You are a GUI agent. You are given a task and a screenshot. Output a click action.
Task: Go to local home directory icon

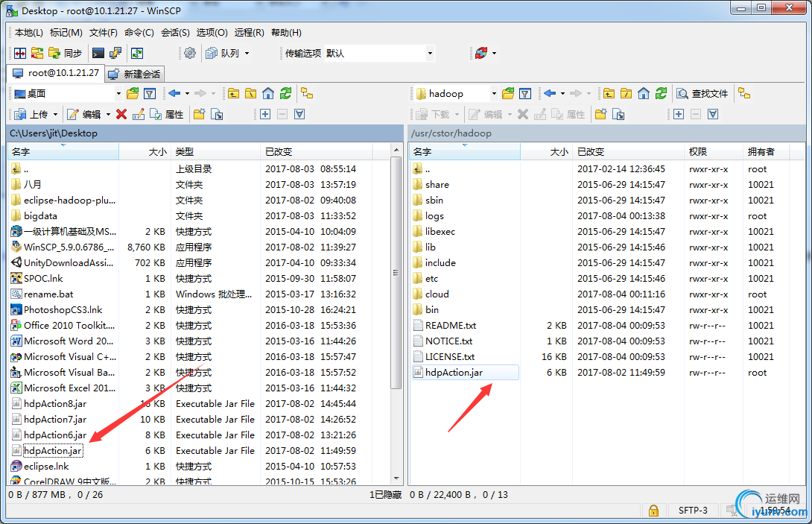(x=268, y=93)
